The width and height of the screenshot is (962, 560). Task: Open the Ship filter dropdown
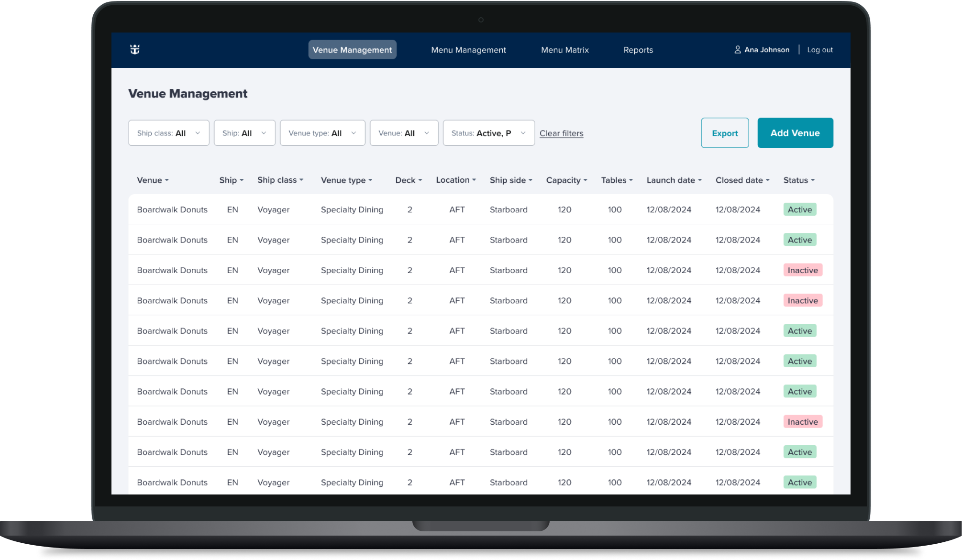[x=244, y=133]
